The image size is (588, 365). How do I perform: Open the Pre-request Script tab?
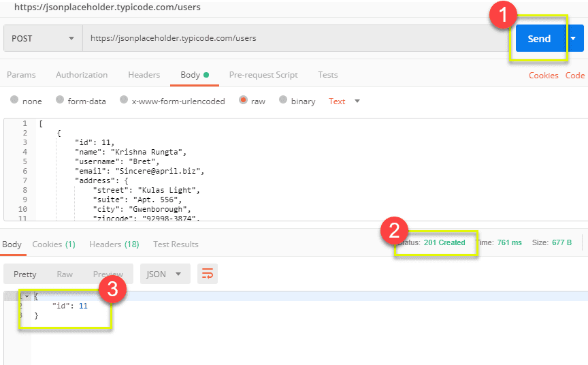(x=263, y=75)
